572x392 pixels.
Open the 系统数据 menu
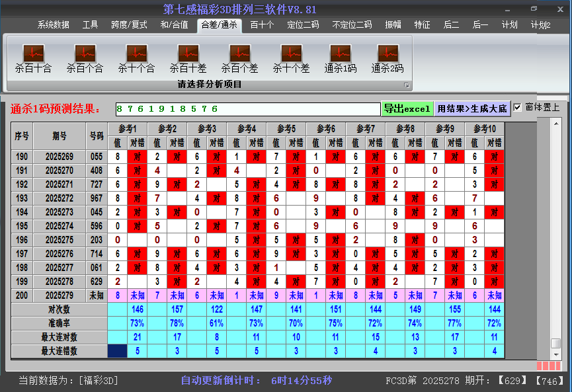point(53,25)
